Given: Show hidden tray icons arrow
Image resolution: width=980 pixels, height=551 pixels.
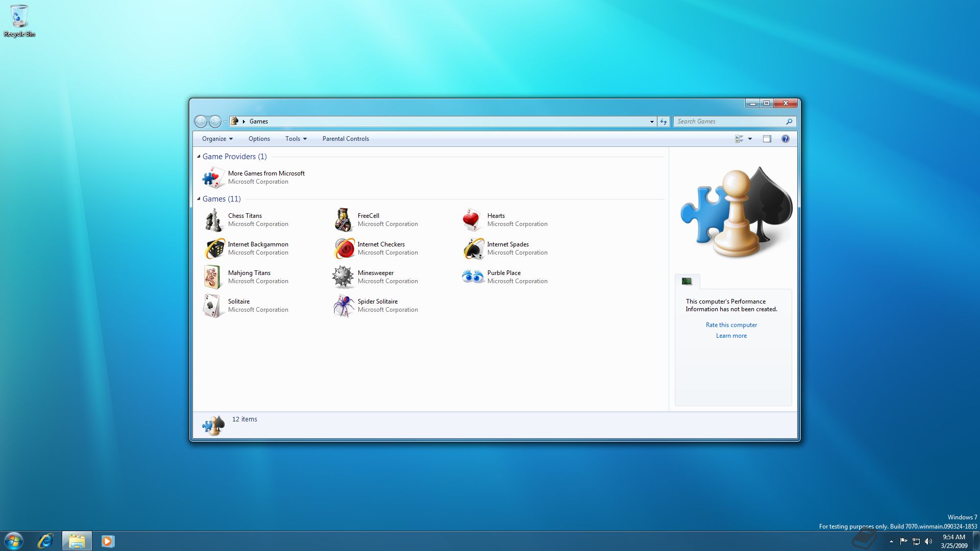Looking at the screenshot, I should 891,541.
